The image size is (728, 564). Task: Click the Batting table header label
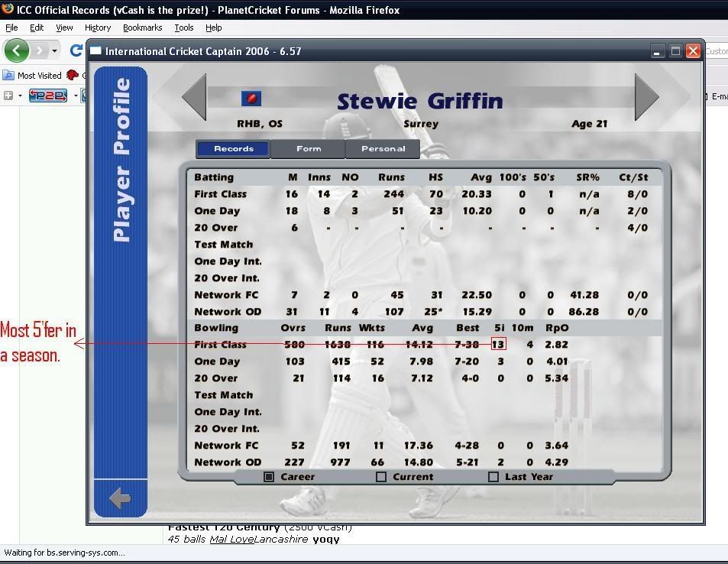[x=214, y=177]
